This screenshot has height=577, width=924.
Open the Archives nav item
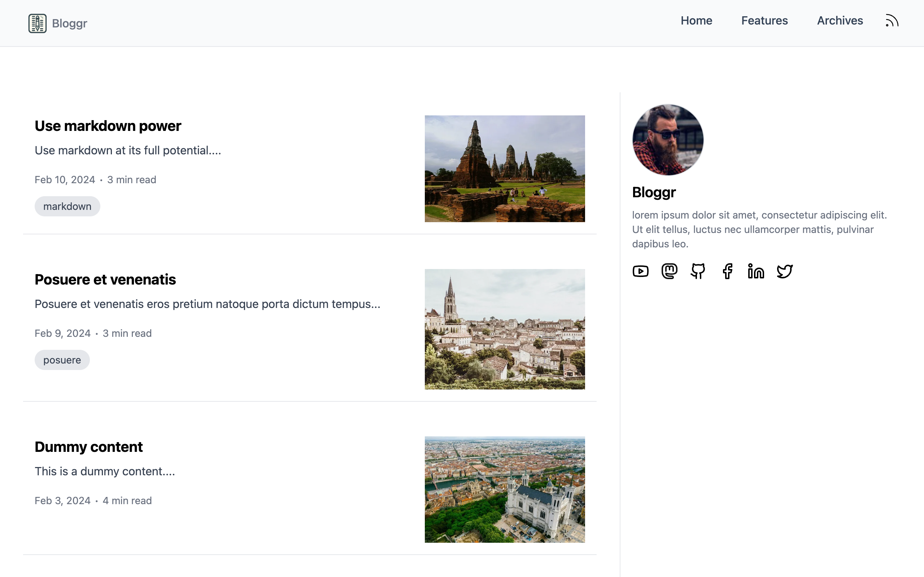840,21
